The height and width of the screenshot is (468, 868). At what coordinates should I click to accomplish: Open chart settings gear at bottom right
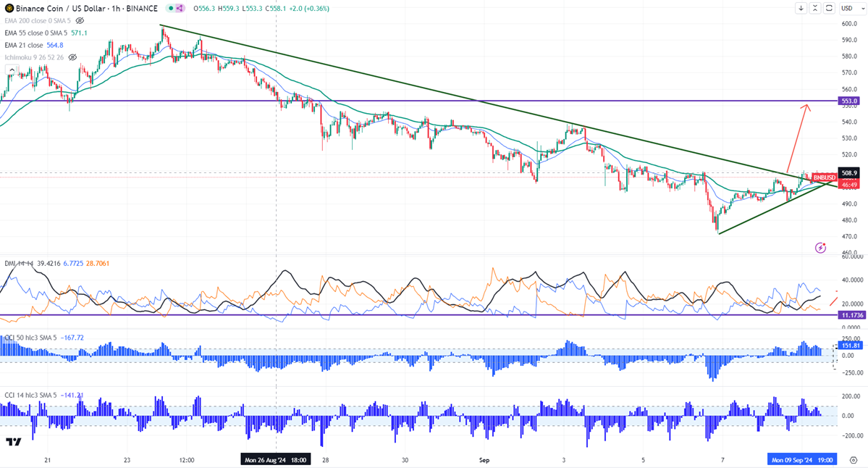[853, 460]
